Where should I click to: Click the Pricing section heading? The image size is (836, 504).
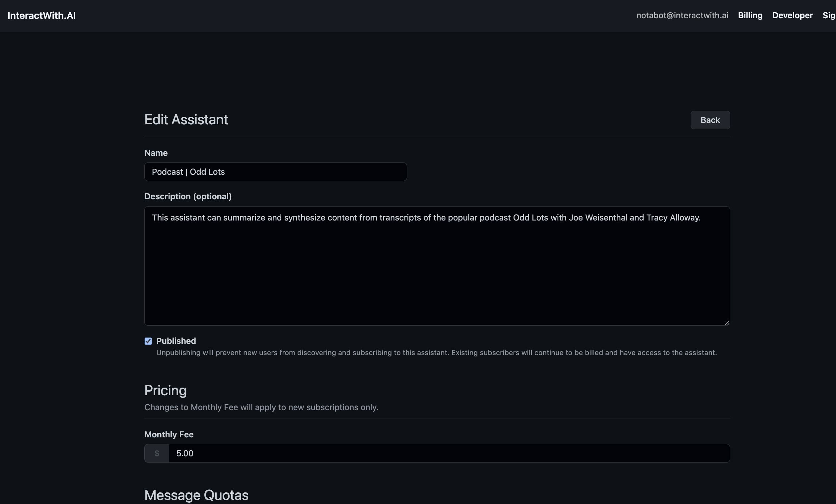(165, 390)
